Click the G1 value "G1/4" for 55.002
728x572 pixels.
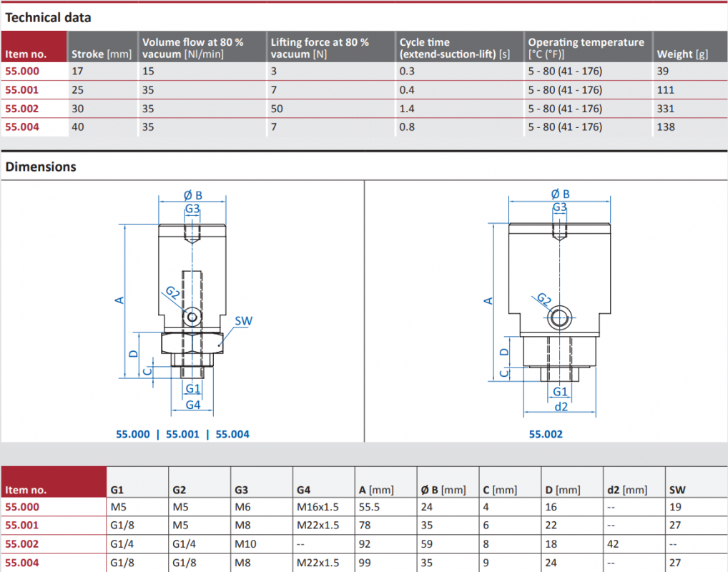click(x=122, y=543)
